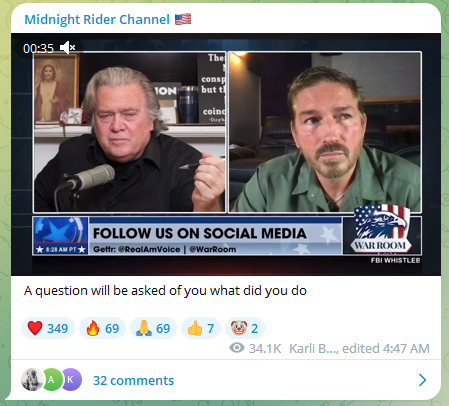Add thumbs up reaction with 7
The width and height of the screenshot is (449, 406).
tap(201, 328)
